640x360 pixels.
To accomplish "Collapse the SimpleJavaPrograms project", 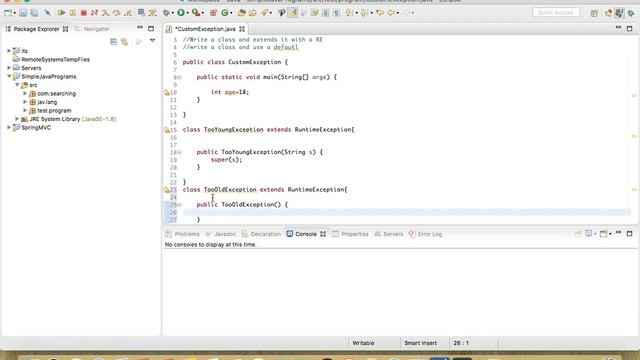I will (x=9, y=76).
